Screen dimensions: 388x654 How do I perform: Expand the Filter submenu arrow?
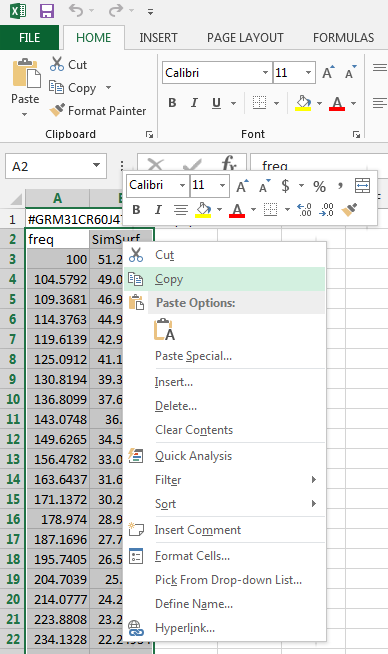[314, 480]
